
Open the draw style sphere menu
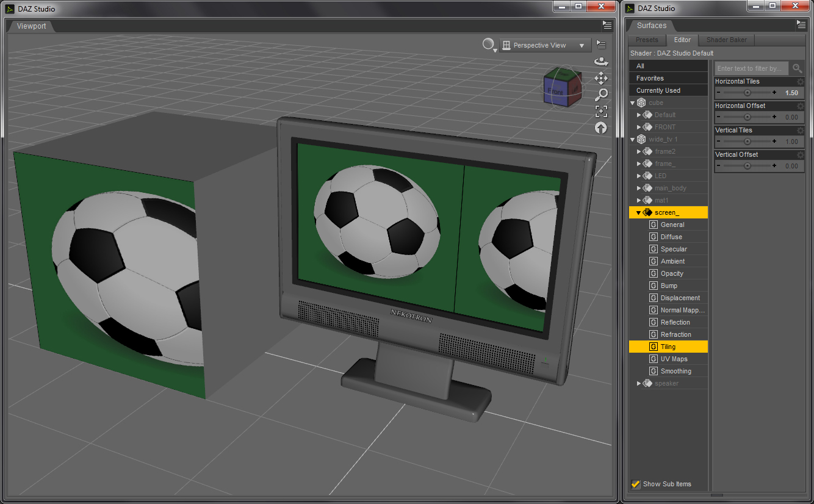point(489,45)
